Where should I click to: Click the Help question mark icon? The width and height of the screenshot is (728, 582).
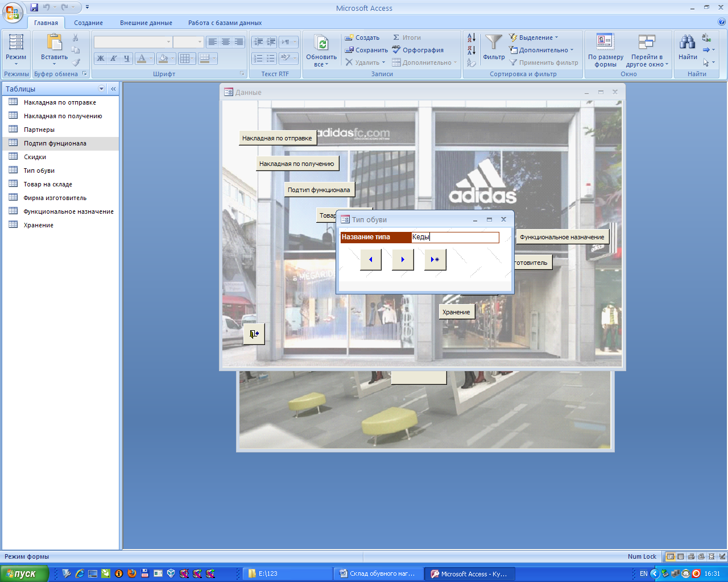(722, 22)
